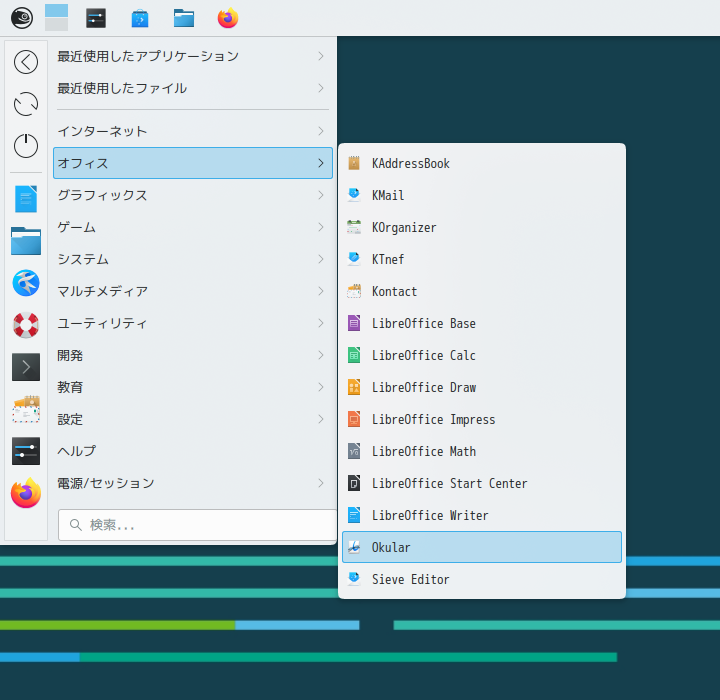The image size is (720, 700).
Task: Expand 最近使用したアプリケーション submenu arrow
Action: click(321, 56)
